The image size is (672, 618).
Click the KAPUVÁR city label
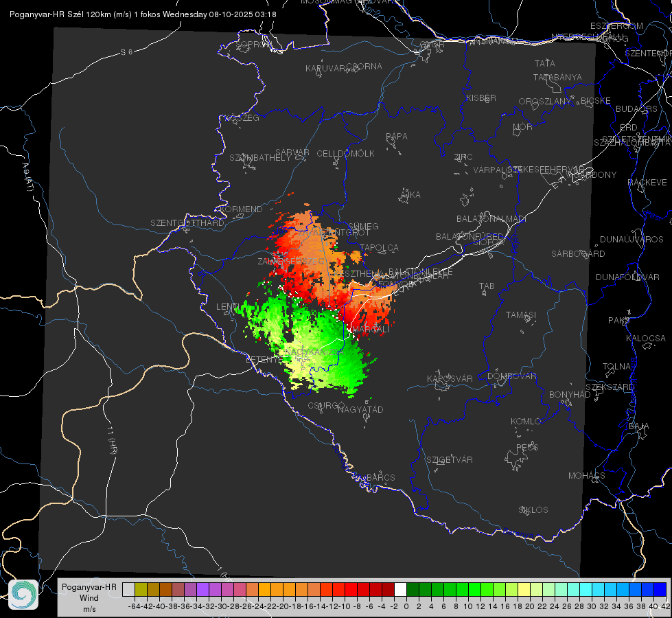click(x=325, y=68)
